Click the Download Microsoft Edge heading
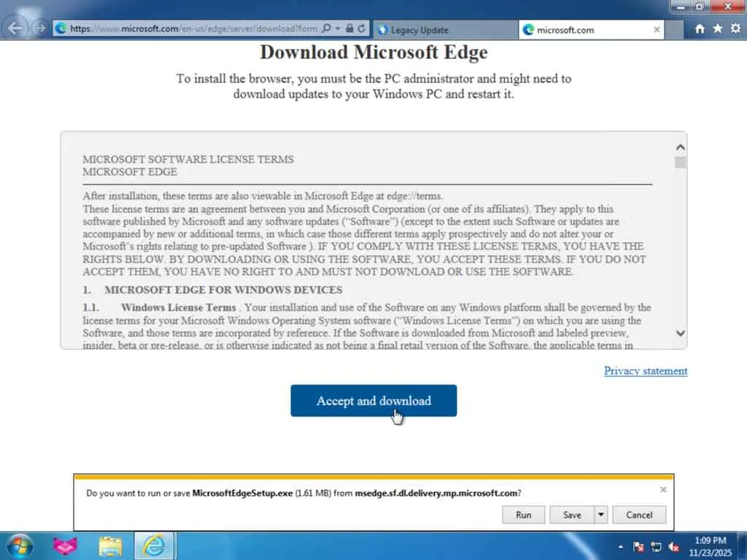747x560 pixels. 373,52
